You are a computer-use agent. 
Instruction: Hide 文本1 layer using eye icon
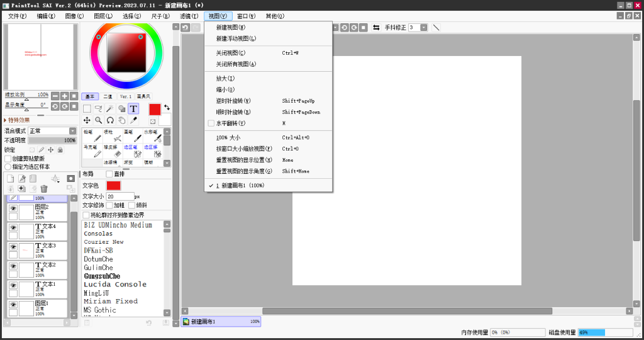tap(13, 285)
